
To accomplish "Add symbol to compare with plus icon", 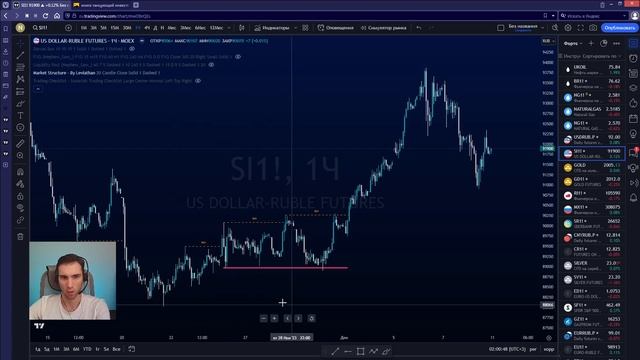I will coord(68,28).
